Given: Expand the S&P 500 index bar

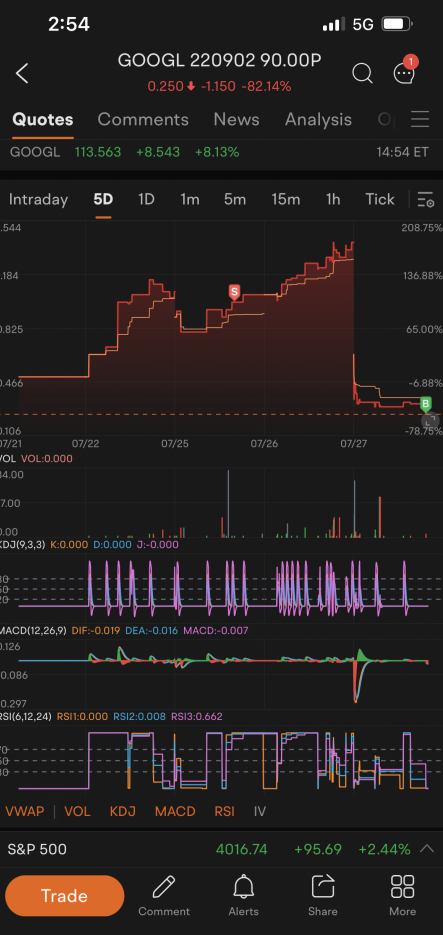Looking at the screenshot, I should (x=427, y=849).
